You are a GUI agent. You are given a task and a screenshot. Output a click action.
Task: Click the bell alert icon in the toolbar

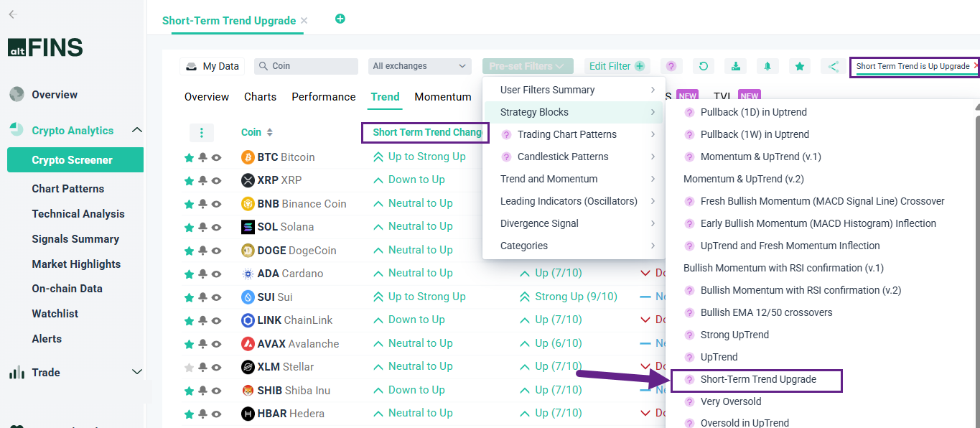tap(767, 66)
